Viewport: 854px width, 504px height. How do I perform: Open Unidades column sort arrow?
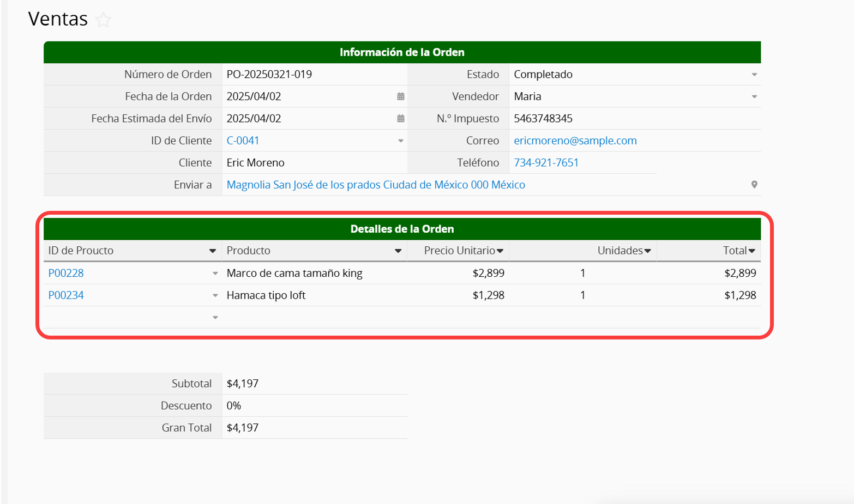tap(647, 251)
